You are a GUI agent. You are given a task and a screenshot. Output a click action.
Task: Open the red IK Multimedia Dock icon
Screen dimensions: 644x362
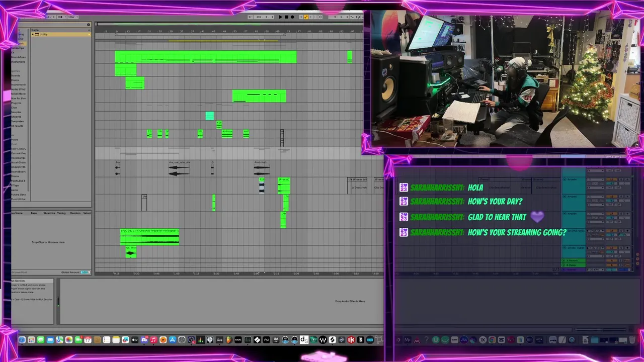(x=351, y=340)
